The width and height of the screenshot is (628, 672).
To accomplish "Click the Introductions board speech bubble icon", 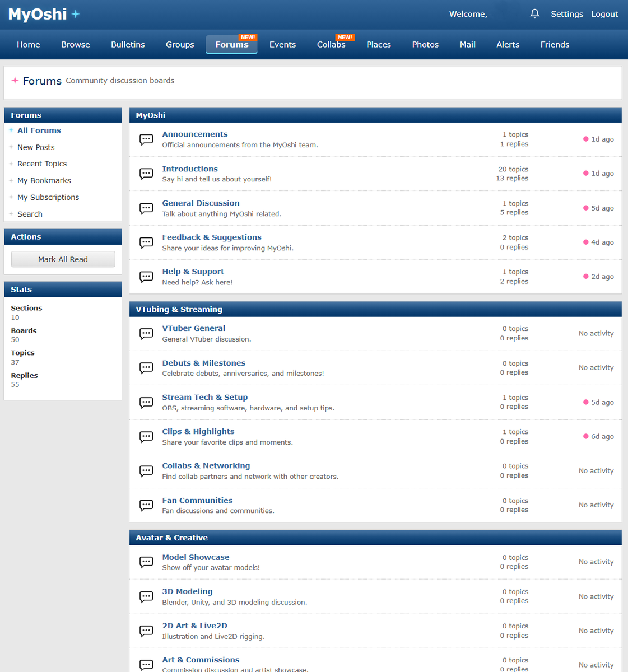I will click(x=146, y=174).
